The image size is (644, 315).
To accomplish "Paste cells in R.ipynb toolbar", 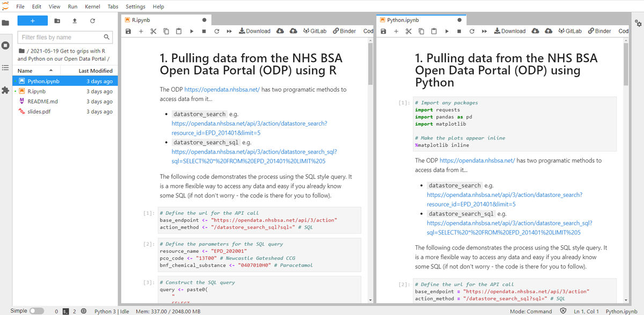I will [x=179, y=31].
